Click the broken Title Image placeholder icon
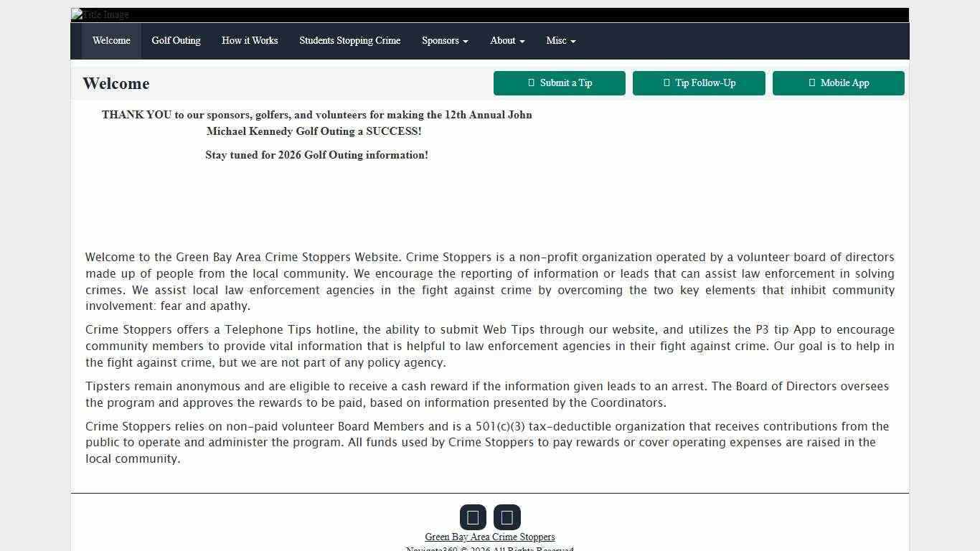Screen dimensions: 980x551 (x=75, y=14)
